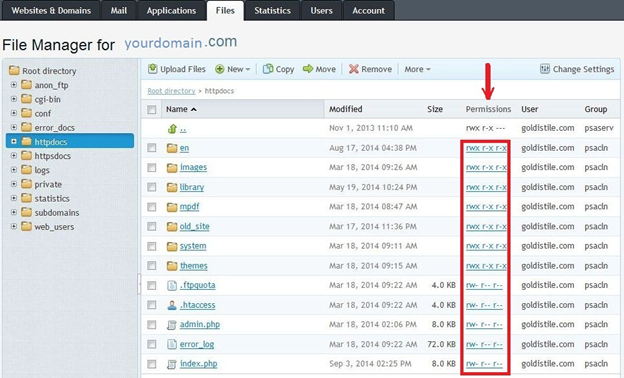Expand the httpdocs tree node
624x378 pixels.
point(14,141)
